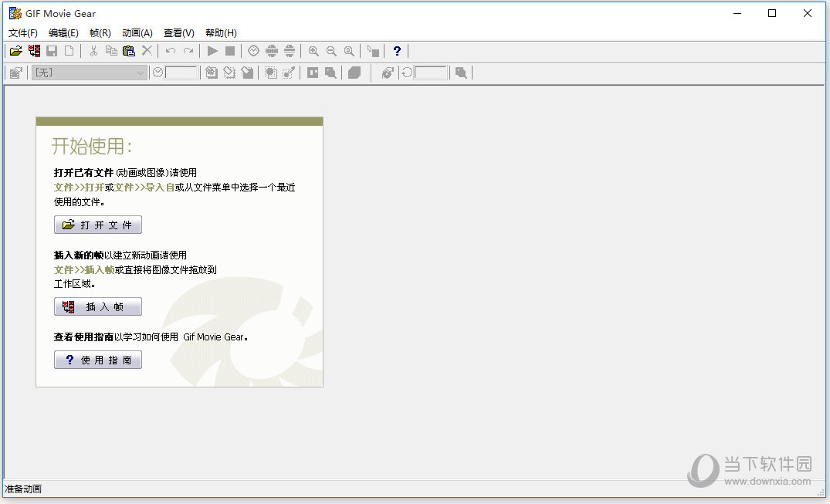Minimize the GIF Movie Gear window
This screenshot has width=830, height=504.
coord(737,13)
